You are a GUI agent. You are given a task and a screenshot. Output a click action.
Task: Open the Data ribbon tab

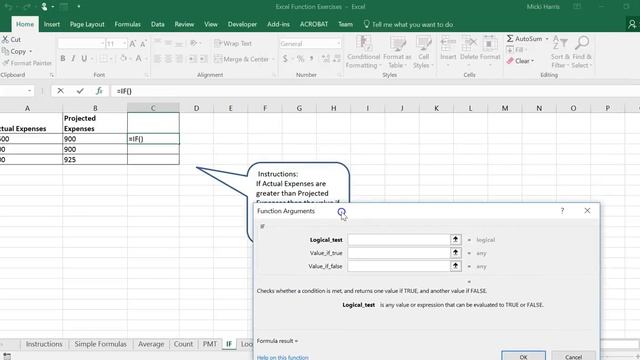coord(158,24)
